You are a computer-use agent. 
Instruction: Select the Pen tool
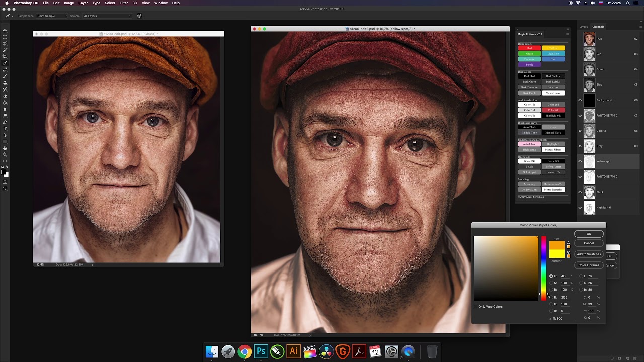(5, 122)
